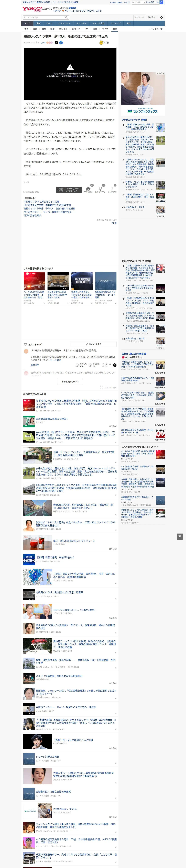
Task: Click the コメントを書く button
Action: (93, 344)
